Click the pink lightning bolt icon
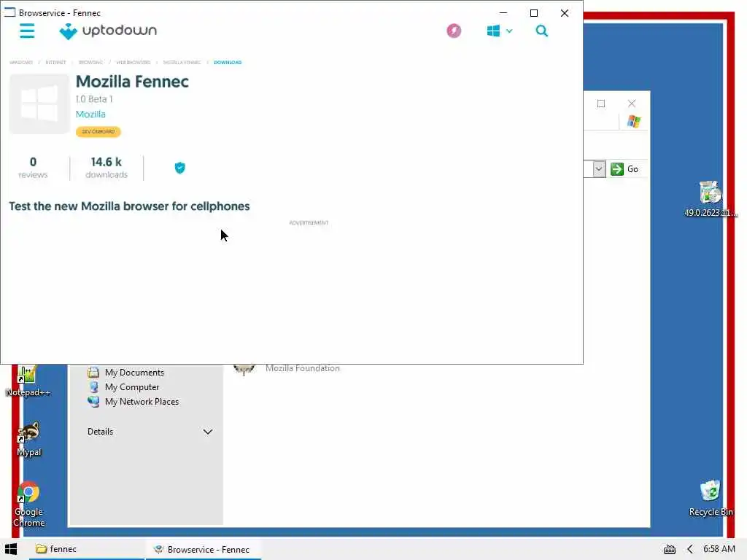 coord(454,31)
